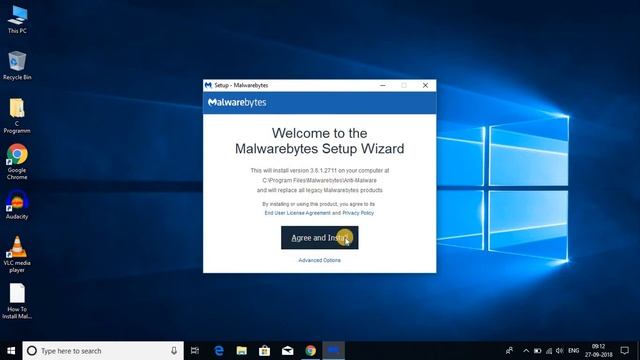
Task: Open Microsoft Store from the taskbar
Action: coord(264,351)
